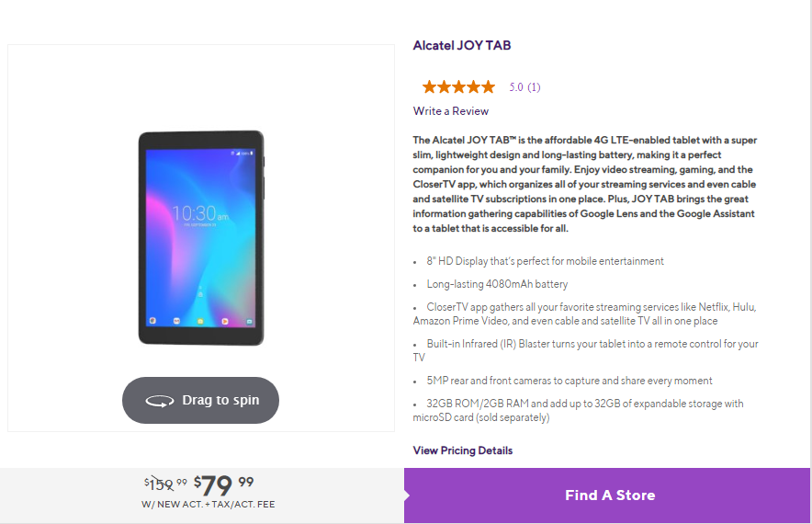
Task: Click the Alcatel JOY TAB product title
Action: tap(462, 46)
